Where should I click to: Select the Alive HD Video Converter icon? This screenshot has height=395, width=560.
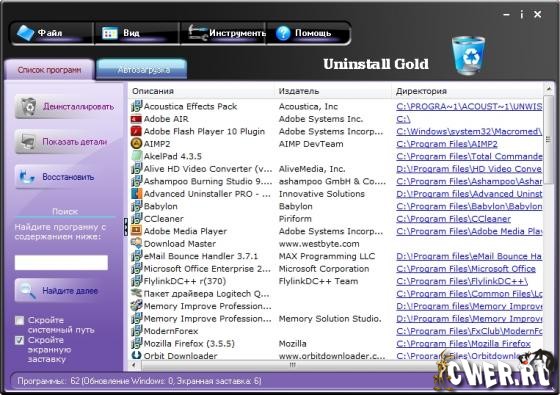tap(136, 169)
